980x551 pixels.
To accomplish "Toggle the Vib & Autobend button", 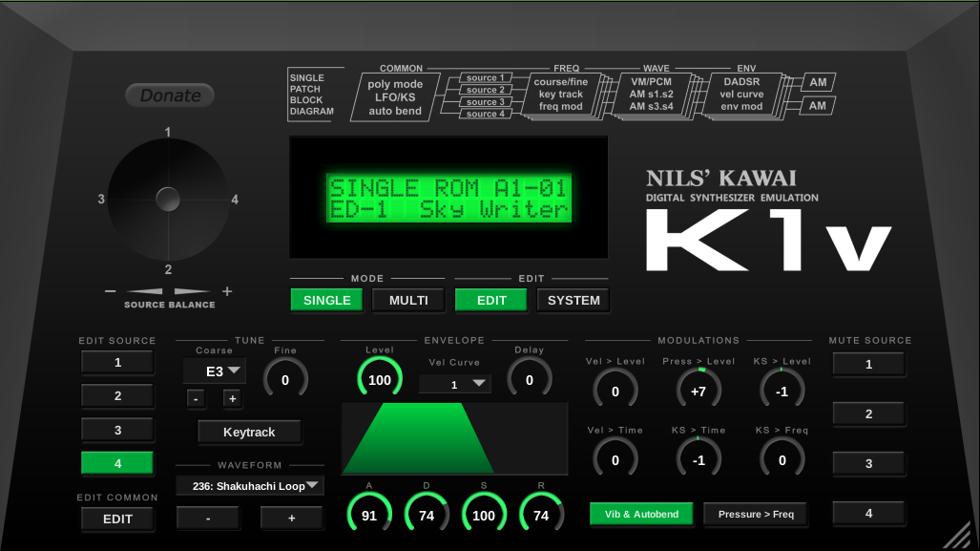I will point(641,514).
